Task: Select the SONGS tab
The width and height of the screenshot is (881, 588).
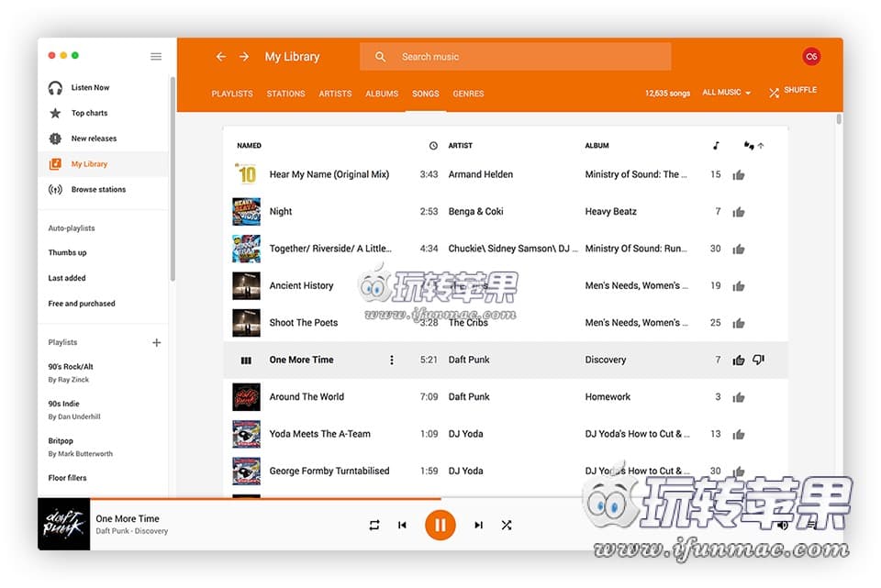Action: [425, 94]
